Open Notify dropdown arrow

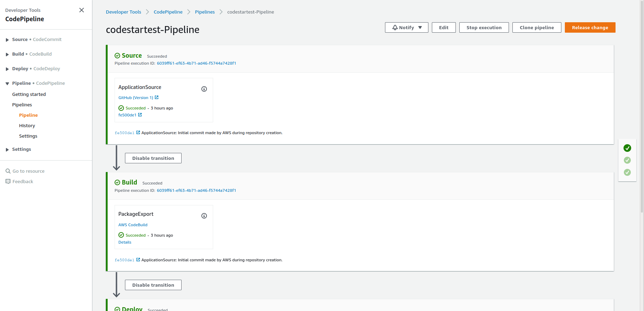(420, 27)
